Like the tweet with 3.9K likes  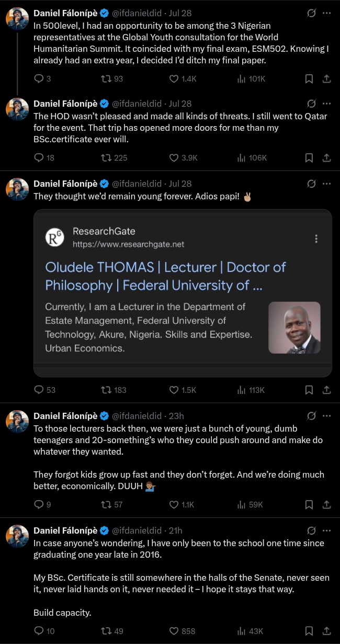click(174, 157)
